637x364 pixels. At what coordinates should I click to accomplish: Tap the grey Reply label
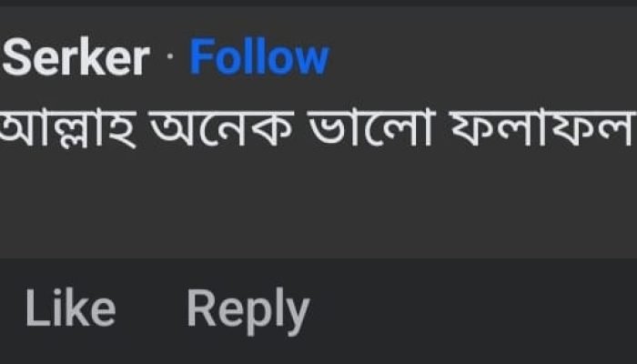click(x=248, y=310)
